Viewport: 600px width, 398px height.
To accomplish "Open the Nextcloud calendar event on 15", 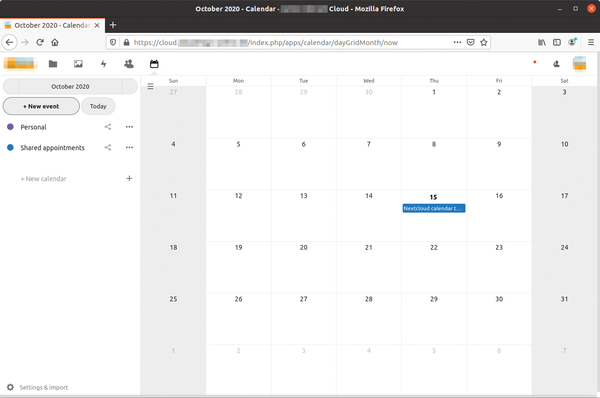I will pos(434,208).
